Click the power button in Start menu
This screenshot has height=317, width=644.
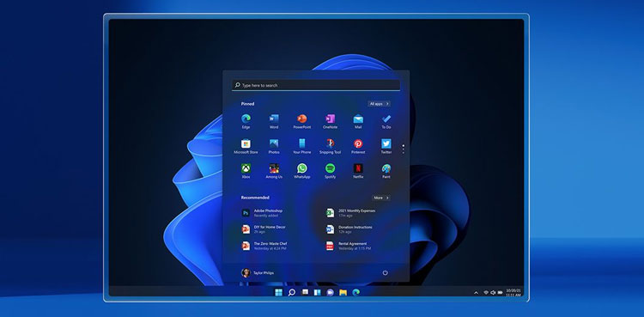[x=385, y=272]
